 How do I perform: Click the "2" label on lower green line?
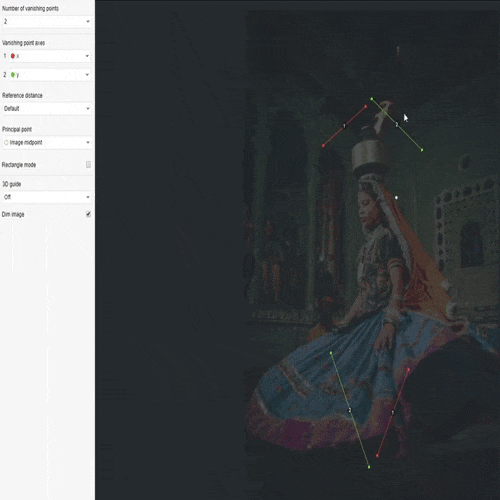(x=350, y=410)
